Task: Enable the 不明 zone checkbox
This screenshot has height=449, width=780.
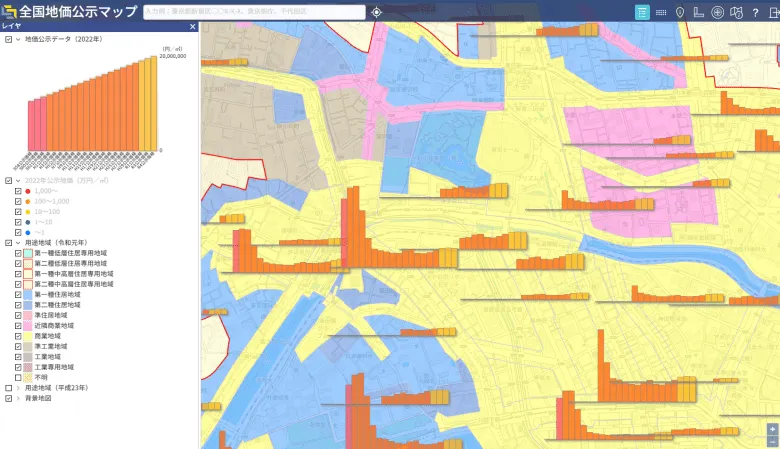Action: point(18,377)
